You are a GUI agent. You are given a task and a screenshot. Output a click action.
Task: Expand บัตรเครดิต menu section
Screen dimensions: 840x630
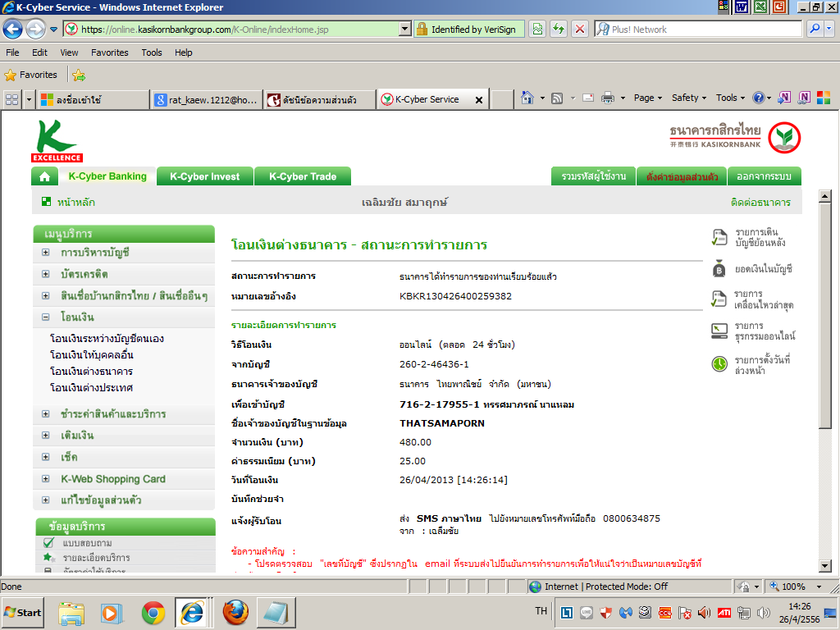[x=46, y=274]
